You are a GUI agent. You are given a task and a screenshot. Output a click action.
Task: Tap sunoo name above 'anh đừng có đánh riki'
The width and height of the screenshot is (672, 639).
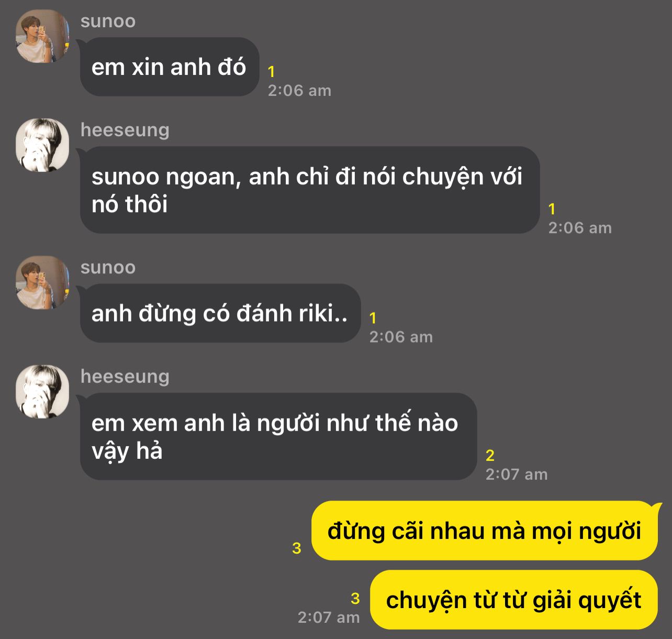click(x=108, y=268)
